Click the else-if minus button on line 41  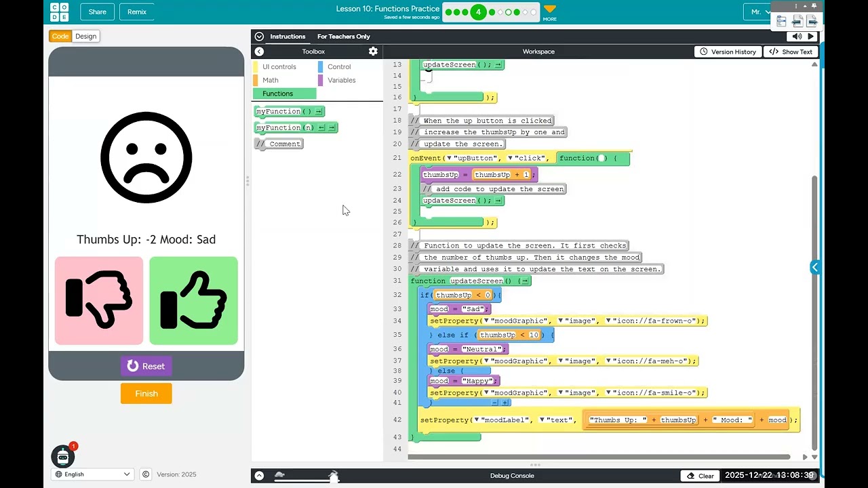pyautogui.click(x=495, y=403)
